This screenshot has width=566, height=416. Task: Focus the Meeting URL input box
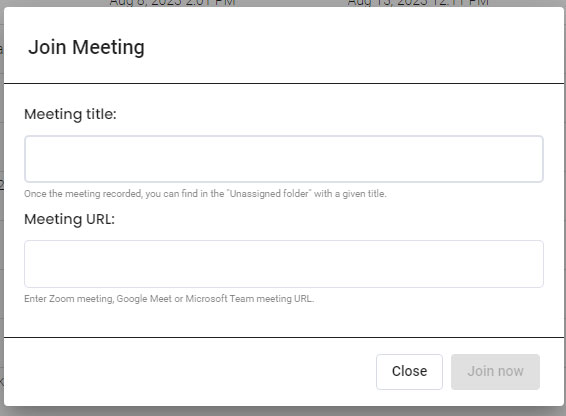(284, 264)
